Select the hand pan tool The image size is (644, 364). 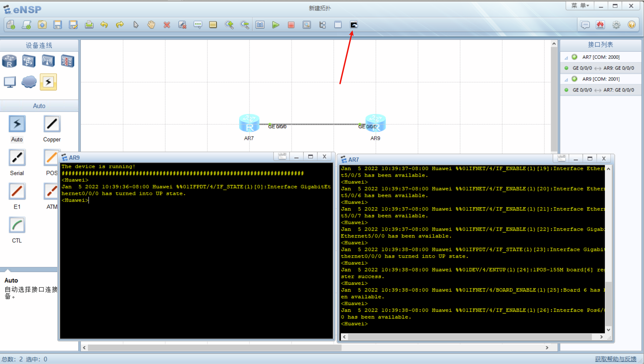tap(151, 25)
